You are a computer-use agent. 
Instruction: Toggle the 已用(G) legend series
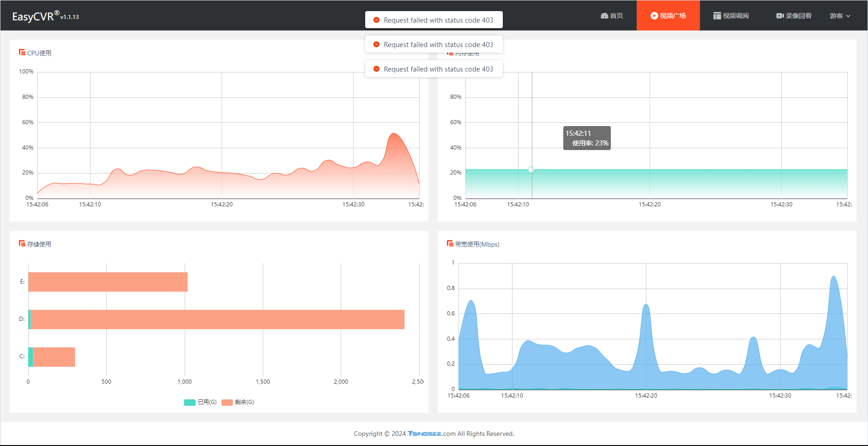(200, 402)
